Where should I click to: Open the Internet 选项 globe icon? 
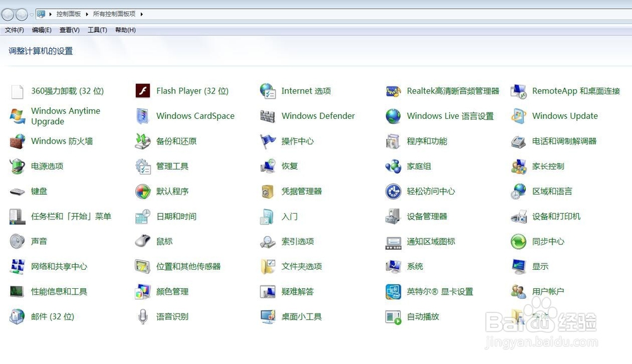(x=267, y=91)
